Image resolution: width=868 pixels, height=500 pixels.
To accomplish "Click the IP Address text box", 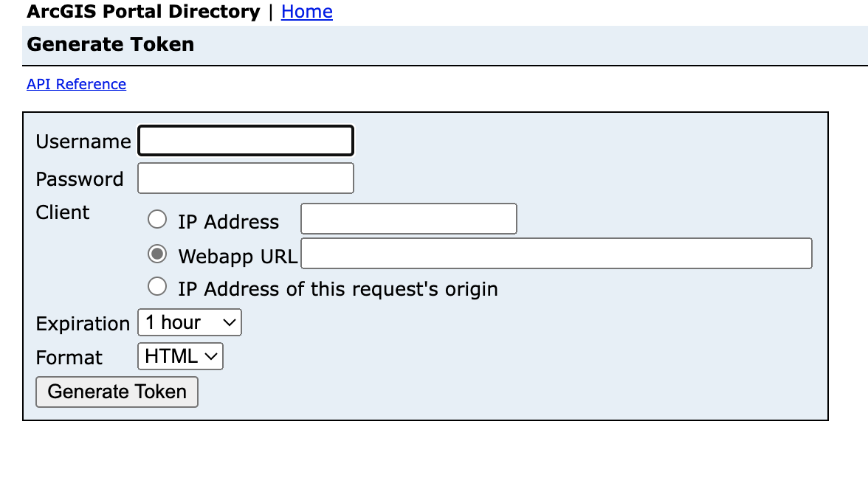I will pyautogui.click(x=408, y=220).
